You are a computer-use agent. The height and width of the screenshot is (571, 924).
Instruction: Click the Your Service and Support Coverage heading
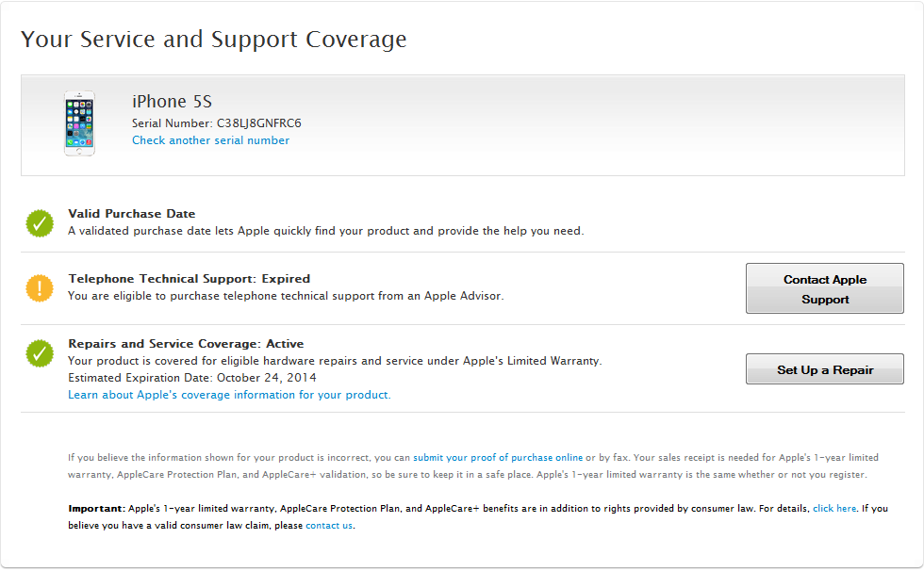pos(214,40)
